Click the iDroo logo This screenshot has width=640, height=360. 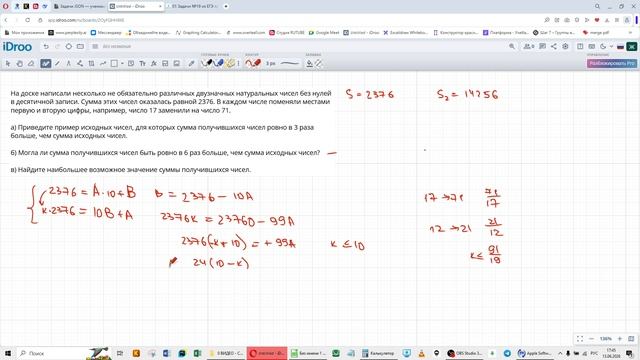[x=17, y=47]
